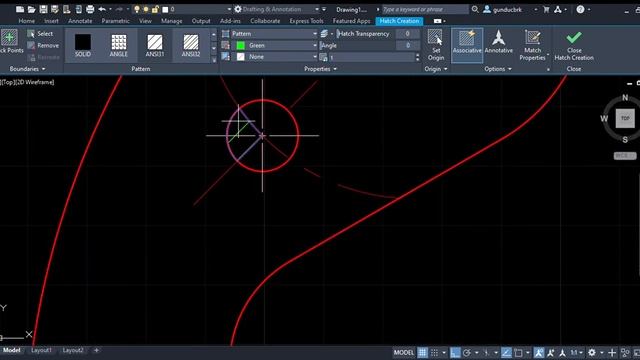
Task: Choose the SOLID hatch pattern
Action: click(83, 45)
